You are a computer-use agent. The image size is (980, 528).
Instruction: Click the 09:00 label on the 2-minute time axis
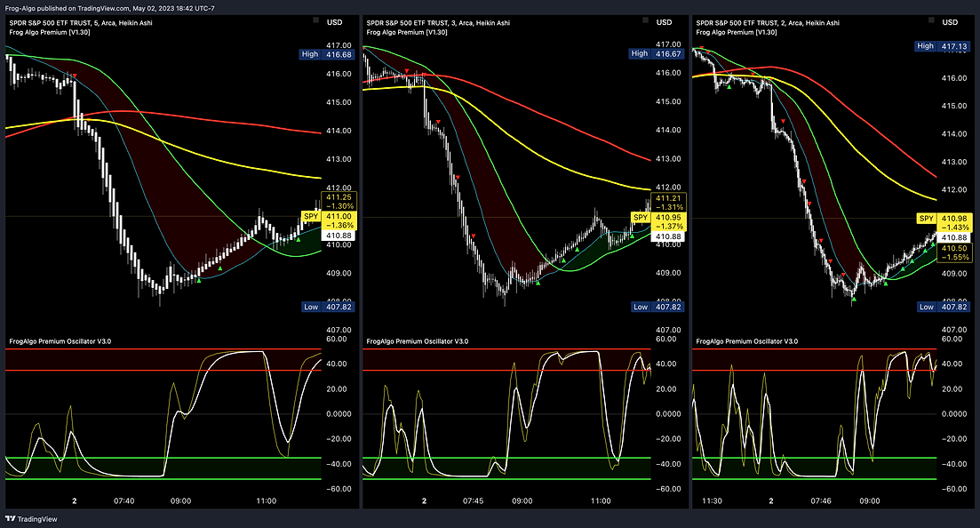869,501
